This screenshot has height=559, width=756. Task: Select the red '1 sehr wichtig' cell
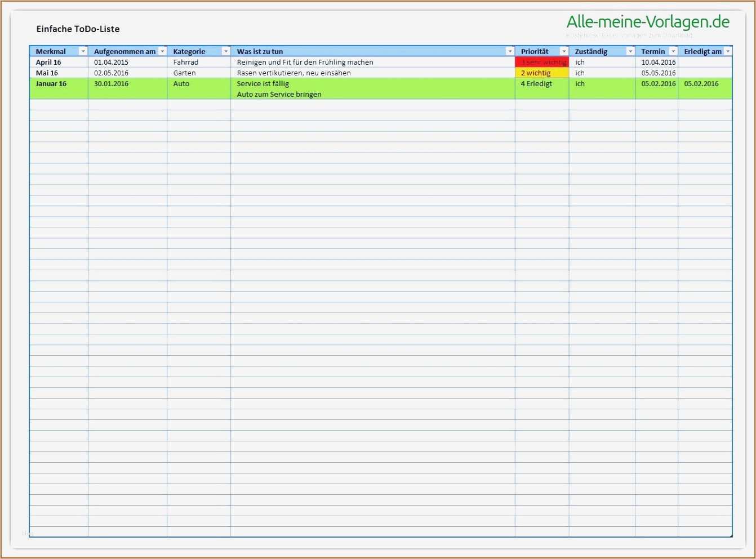click(x=541, y=62)
